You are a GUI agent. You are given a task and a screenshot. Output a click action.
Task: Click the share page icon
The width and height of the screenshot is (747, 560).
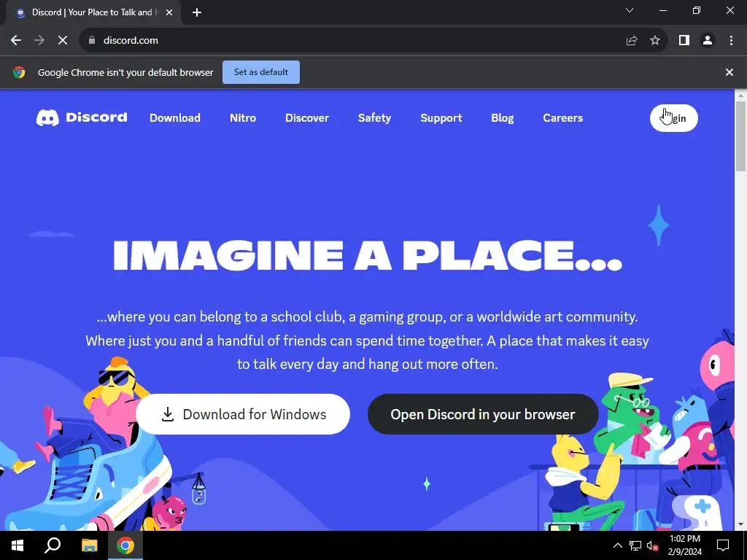pyautogui.click(x=632, y=41)
